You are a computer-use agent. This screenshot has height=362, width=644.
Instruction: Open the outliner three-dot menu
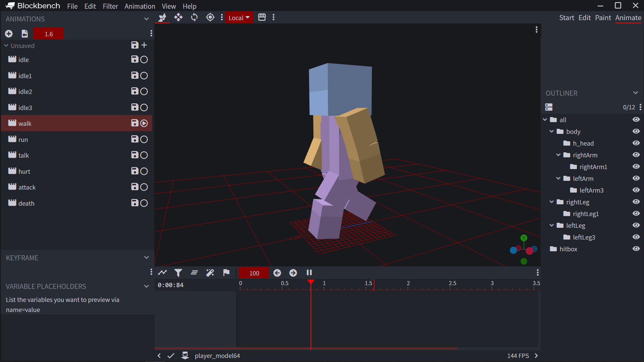(640, 107)
